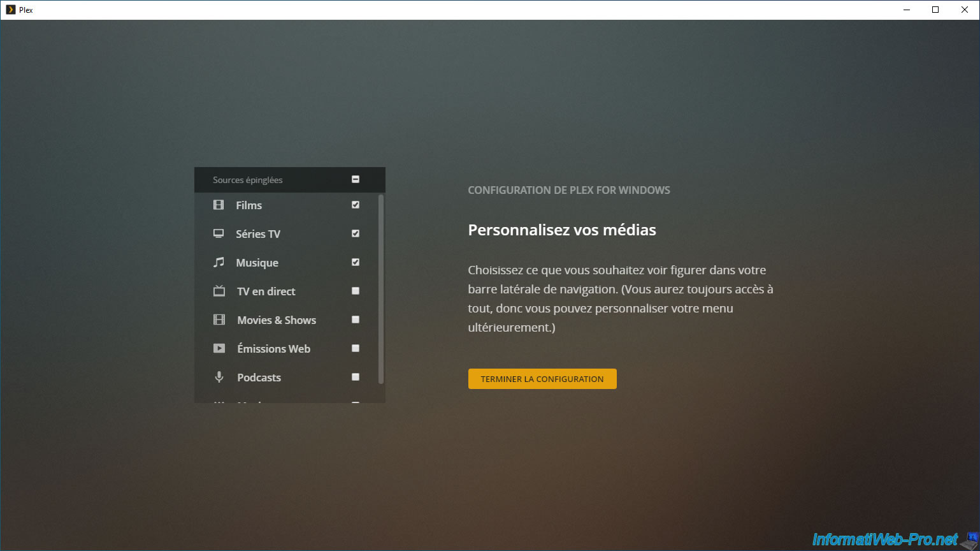Minimize the Plex window

click(x=906, y=10)
